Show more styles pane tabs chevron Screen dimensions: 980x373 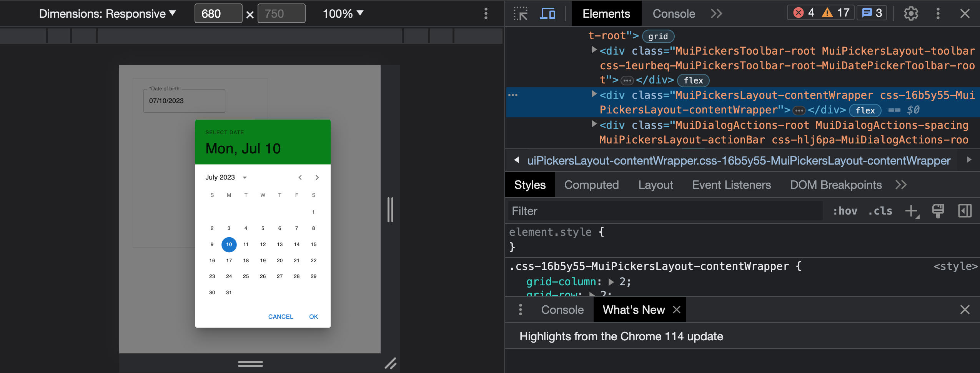pyautogui.click(x=901, y=185)
